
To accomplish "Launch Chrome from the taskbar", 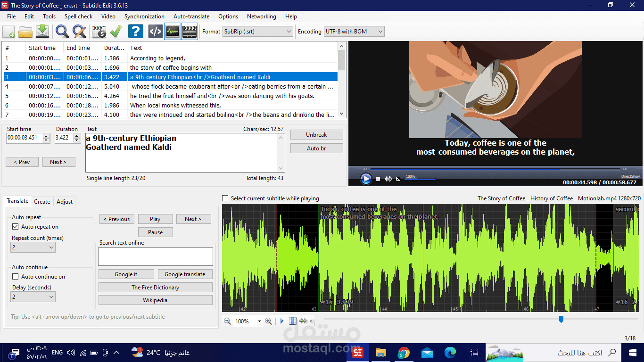I will pyautogui.click(x=404, y=353).
